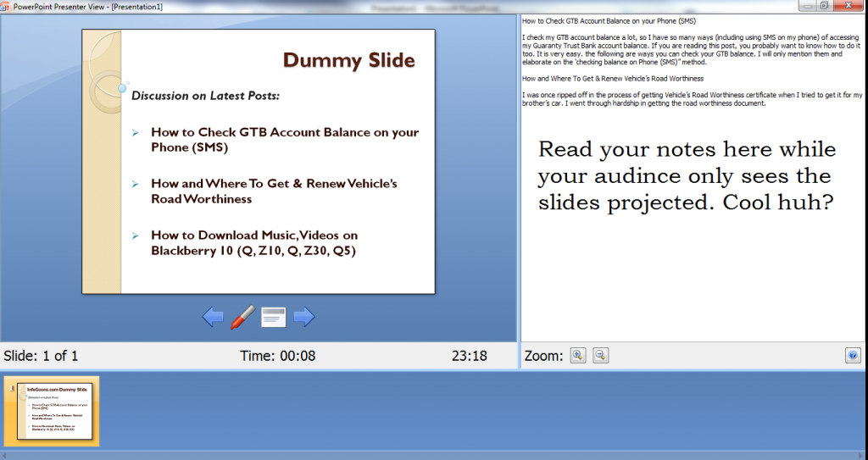The height and width of the screenshot is (460, 868).
Task: Click the elapsed 'Time: 00:08' readout
Action: pyautogui.click(x=278, y=356)
